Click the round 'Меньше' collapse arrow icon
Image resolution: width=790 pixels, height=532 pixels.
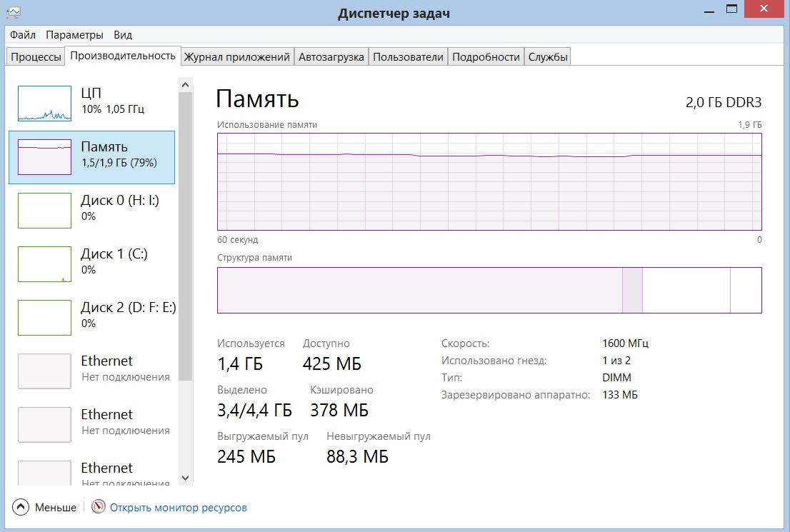21,507
